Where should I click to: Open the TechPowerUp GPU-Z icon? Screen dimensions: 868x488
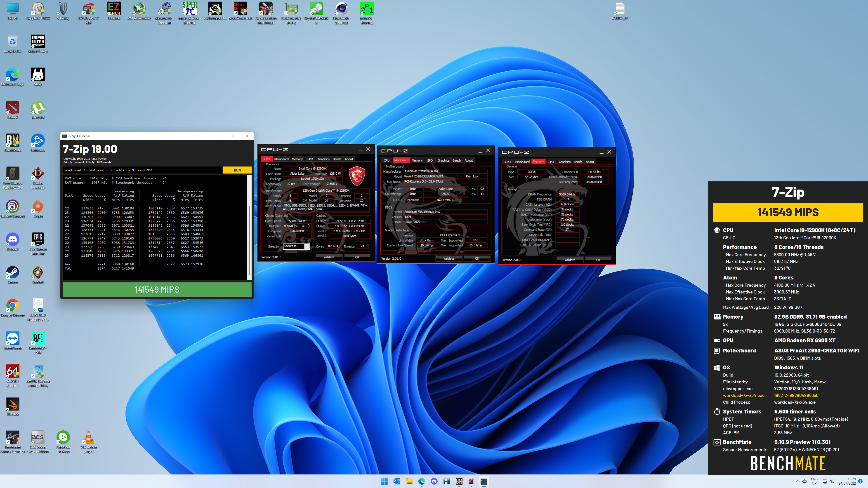(x=291, y=13)
